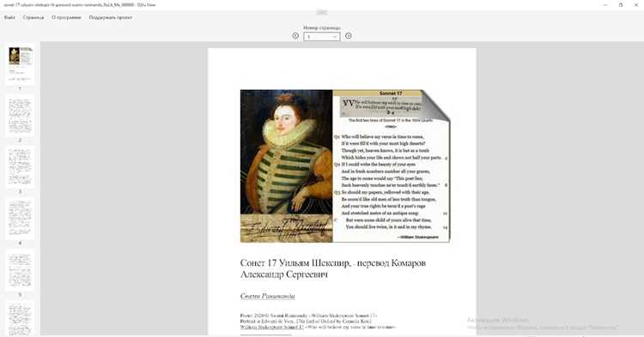Open the Поддержать проект menu

(111, 18)
